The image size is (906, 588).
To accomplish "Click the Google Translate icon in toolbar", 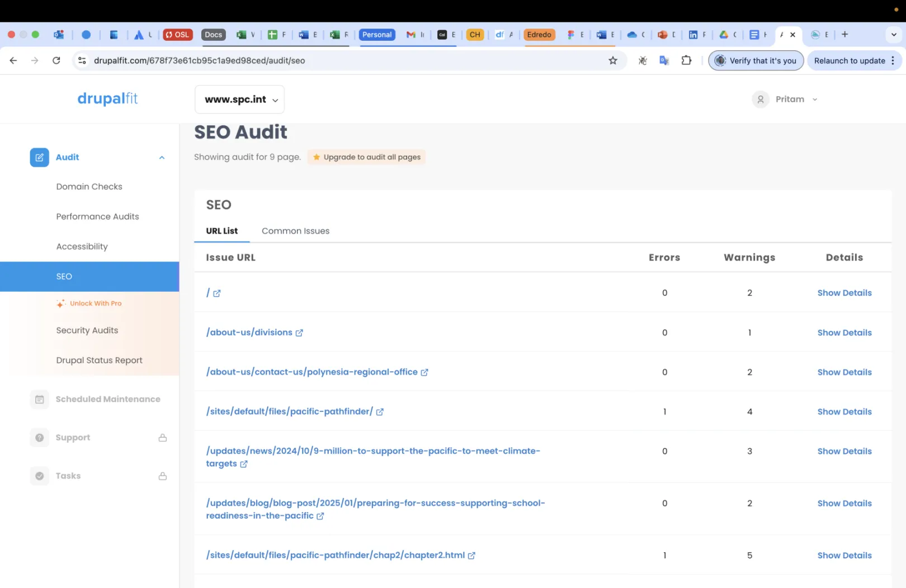I will [x=664, y=60].
